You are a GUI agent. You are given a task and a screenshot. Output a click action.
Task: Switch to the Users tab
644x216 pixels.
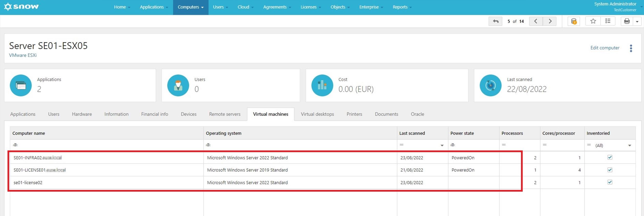pos(54,114)
